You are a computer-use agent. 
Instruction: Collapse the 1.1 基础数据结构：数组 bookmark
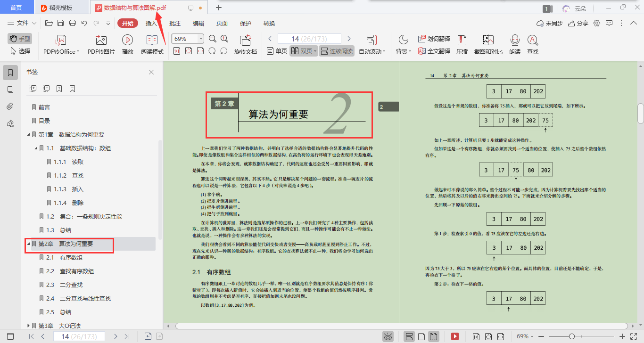tap(36, 148)
